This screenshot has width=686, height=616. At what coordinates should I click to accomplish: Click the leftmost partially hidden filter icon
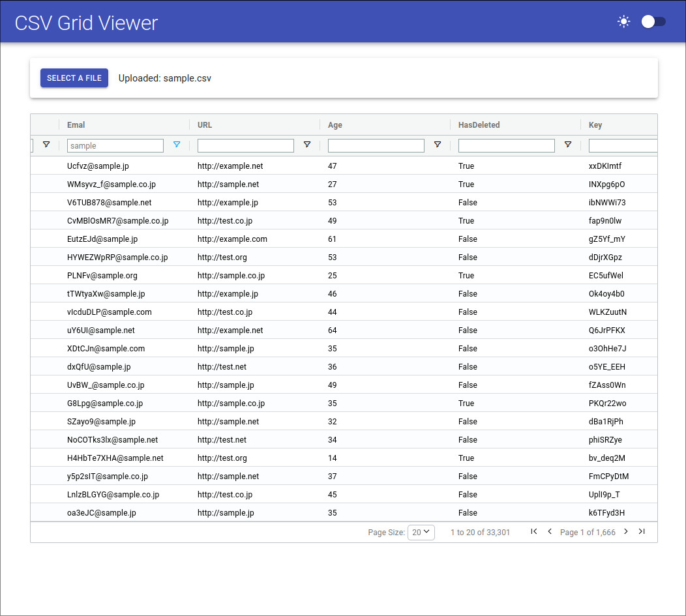(46, 145)
